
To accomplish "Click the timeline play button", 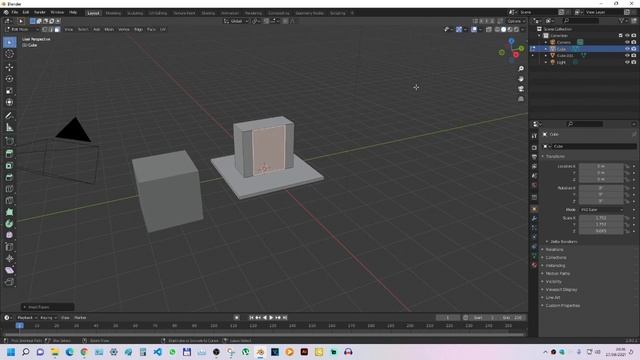I will [x=271, y=318].
